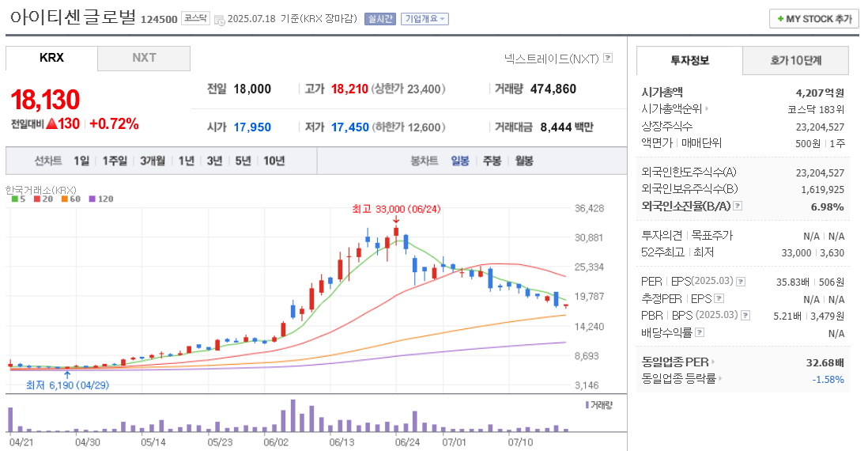Open the 투자정보 tab
Screen dimensions: 868x451
click(x=689, y=60)
